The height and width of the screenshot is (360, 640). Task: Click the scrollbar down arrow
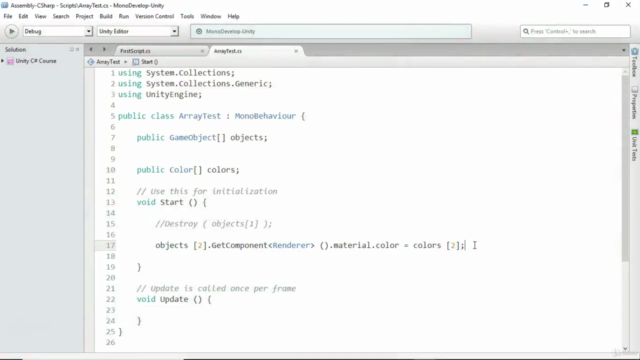point(625,349)
